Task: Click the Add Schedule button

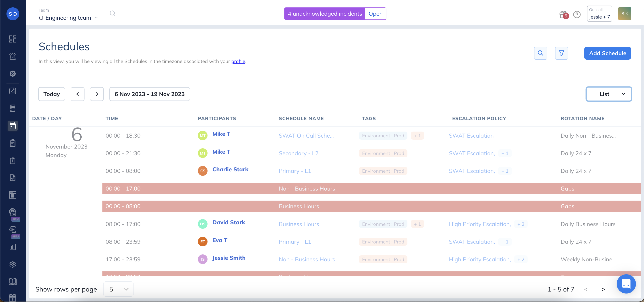Action: point(607,53)
